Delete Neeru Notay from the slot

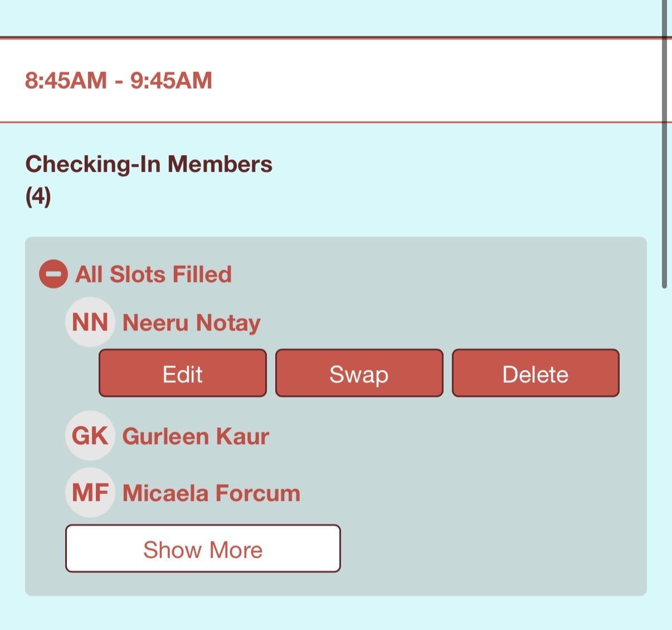click(535, 373)
